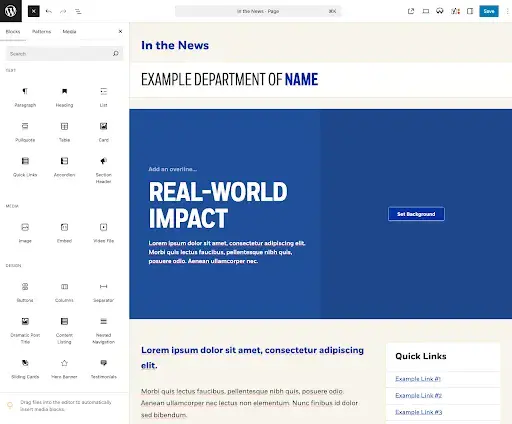
Task: Insert a Section Header block
Action: point(104,170)
